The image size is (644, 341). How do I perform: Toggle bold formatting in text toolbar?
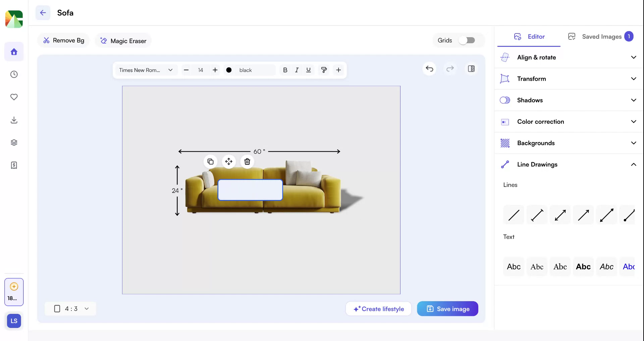[285, 70]
